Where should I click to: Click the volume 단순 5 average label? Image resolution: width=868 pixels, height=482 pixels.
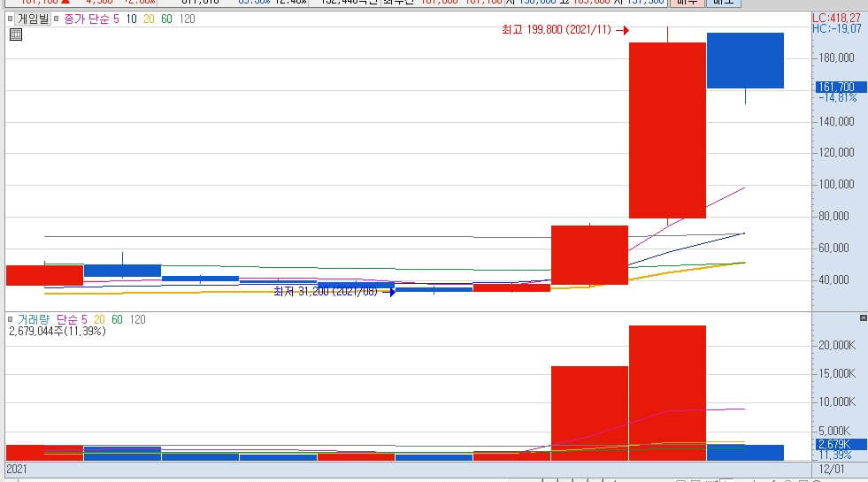(72, 319)
